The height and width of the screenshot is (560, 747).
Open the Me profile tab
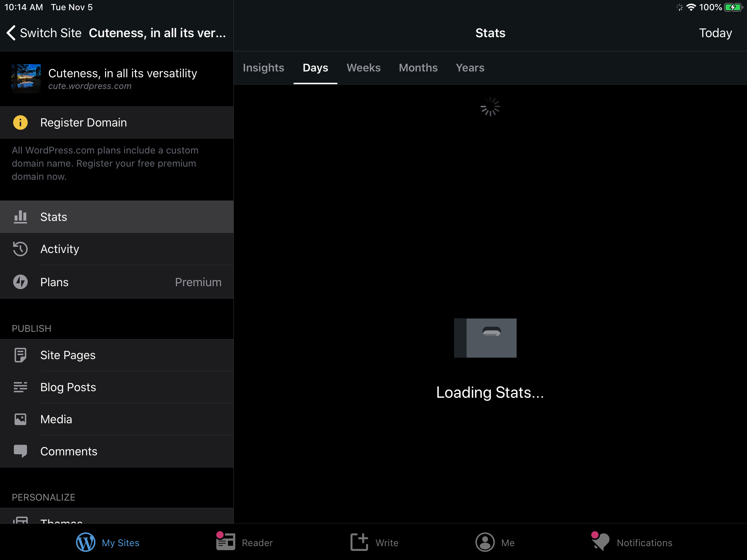tap(485, 542)
